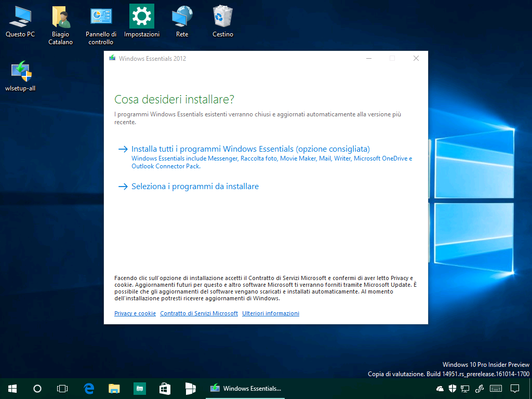Open the touch keyboard tray icon
Screen dimensions: 532x399
[x=496, y=389]
